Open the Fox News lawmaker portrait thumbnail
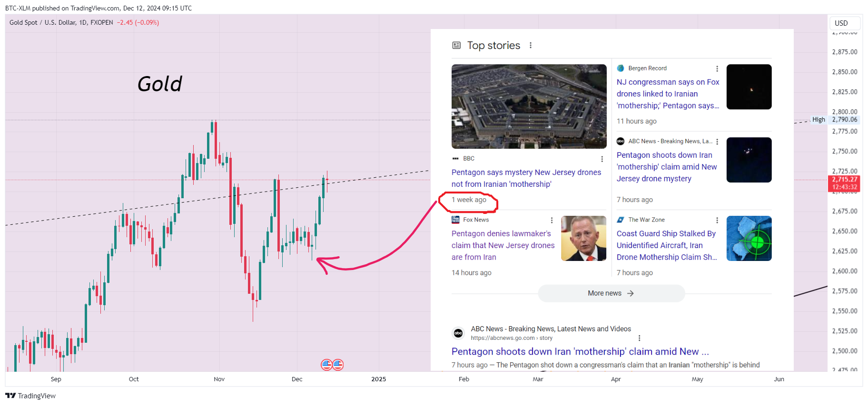 coord(584,238)
